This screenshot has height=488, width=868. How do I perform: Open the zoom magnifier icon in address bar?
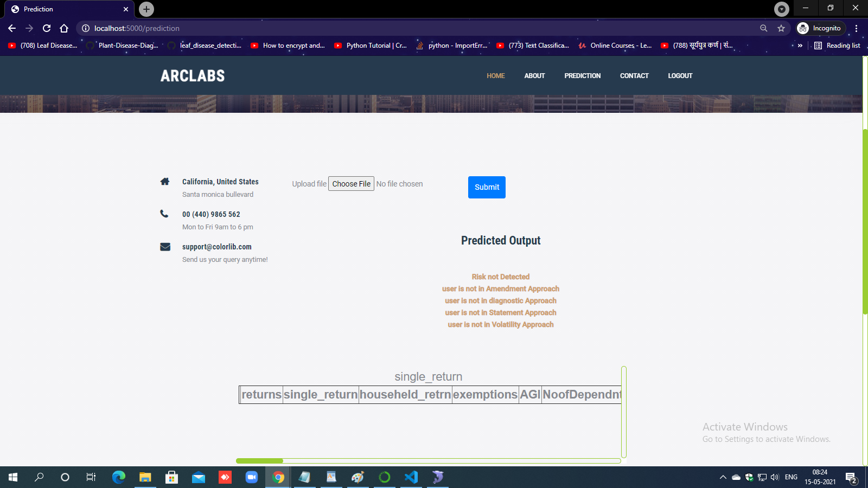pyautogui.click(x=764, y=28)
